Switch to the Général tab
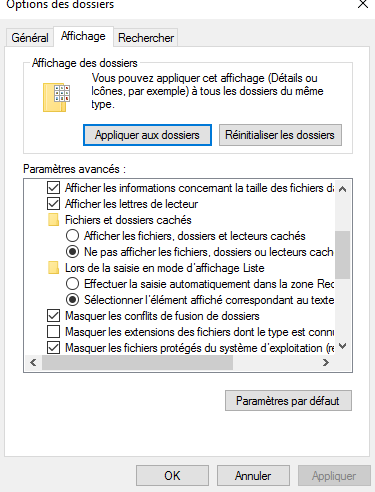375x492 pixels. click(x=30, y=38)
